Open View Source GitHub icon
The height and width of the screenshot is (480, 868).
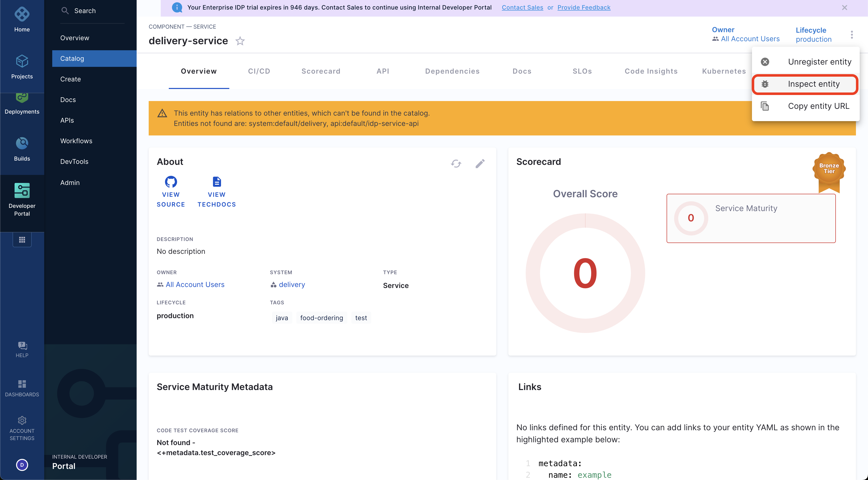coord(171,182)
